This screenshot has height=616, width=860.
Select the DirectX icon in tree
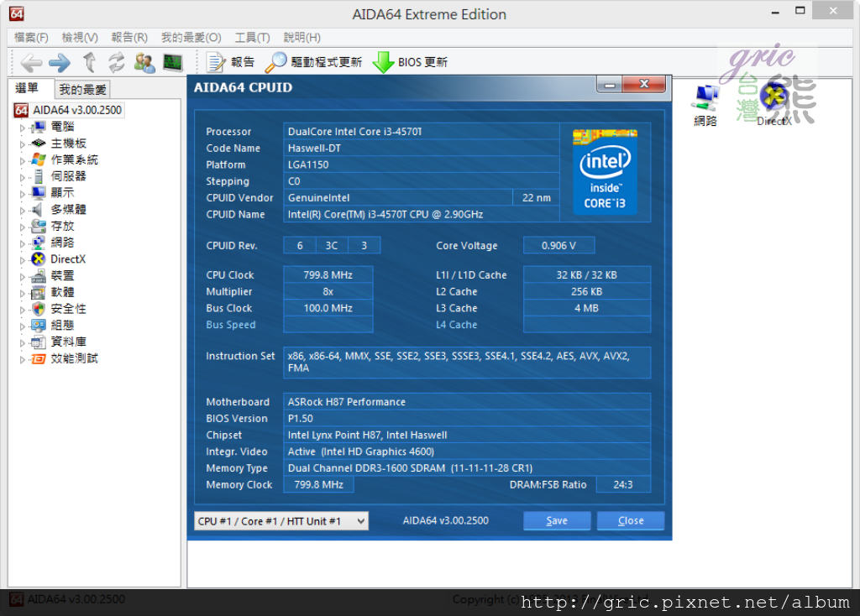coord(39,259)
